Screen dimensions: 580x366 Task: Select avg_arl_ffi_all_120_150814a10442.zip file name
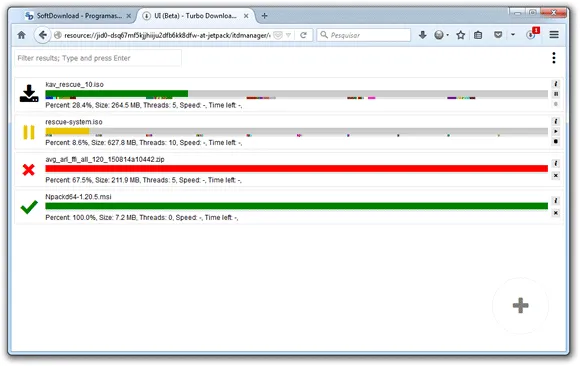point(105,159)
